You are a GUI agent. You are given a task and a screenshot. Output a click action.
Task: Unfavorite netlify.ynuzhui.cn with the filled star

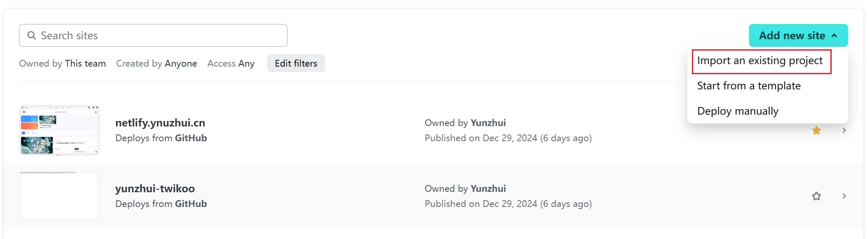[816, 131]
